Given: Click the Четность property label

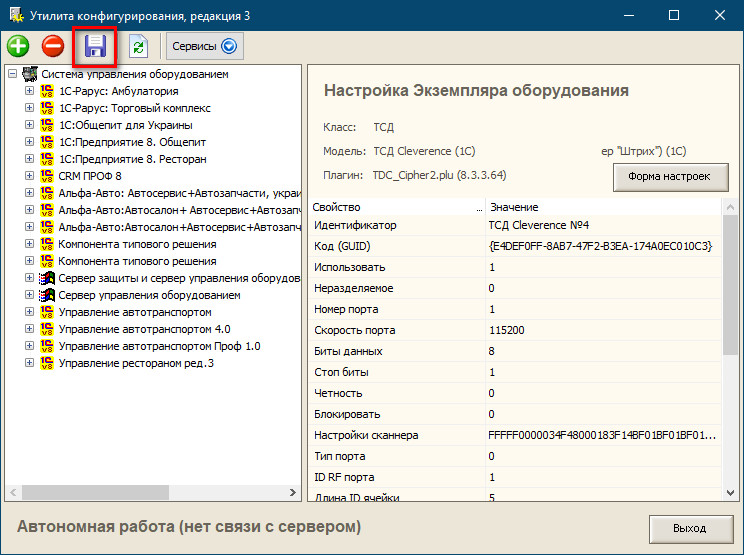Looking at the screenshot, I should (338, 393).
